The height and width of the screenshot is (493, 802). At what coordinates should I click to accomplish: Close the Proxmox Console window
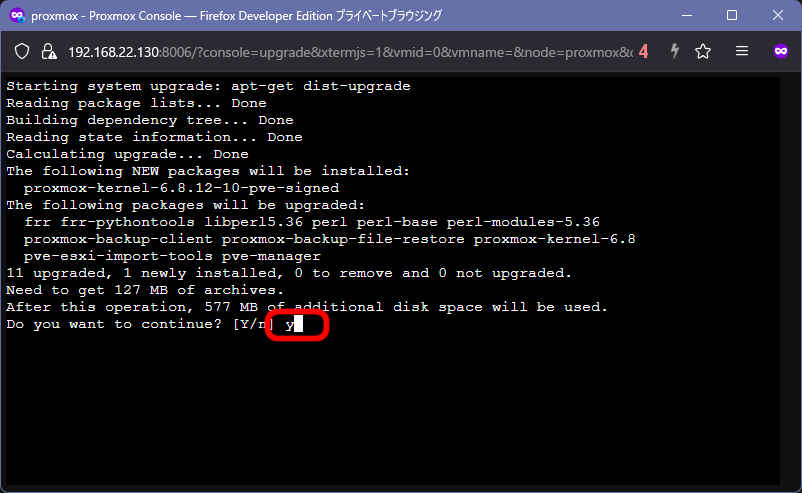coord(777,15)
